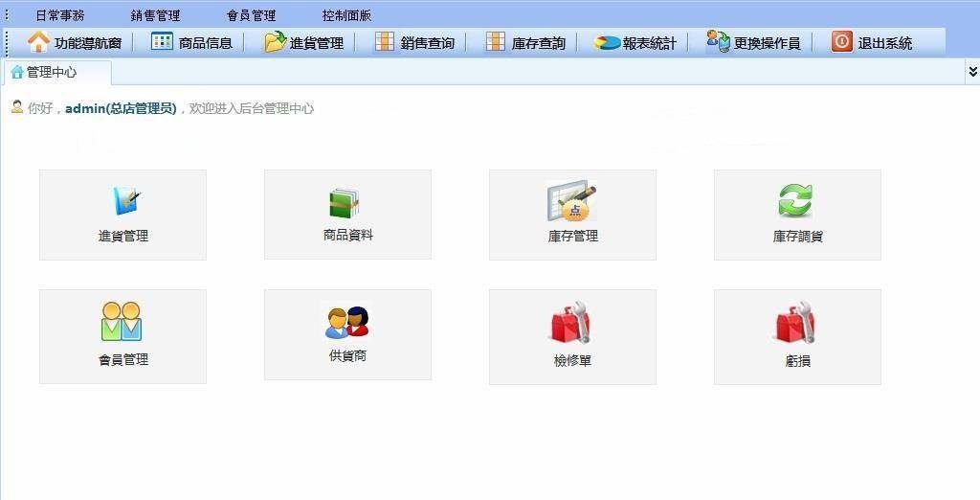The image size is (980, 500).
Task: Open the 虧損 red toolbox icon
Action: coord(795,322)
